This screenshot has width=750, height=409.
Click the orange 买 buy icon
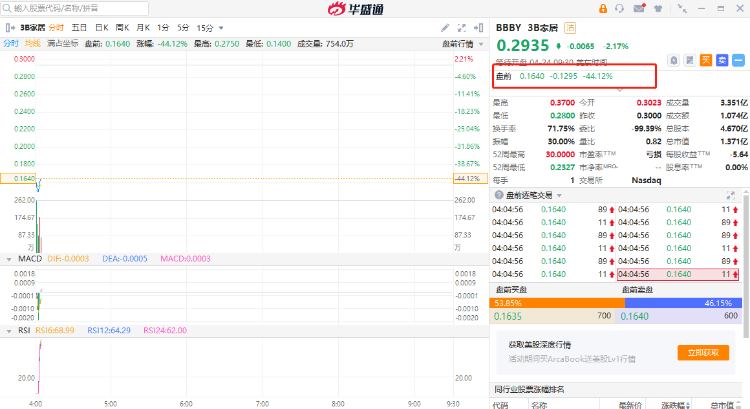pyautogui.click(x=705, y=60)
